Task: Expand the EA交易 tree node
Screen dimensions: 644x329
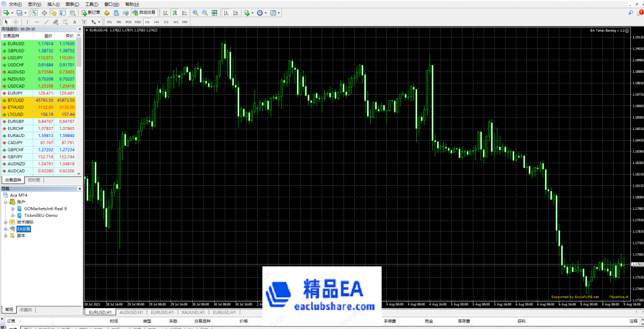Action: [x=6, y=229]
